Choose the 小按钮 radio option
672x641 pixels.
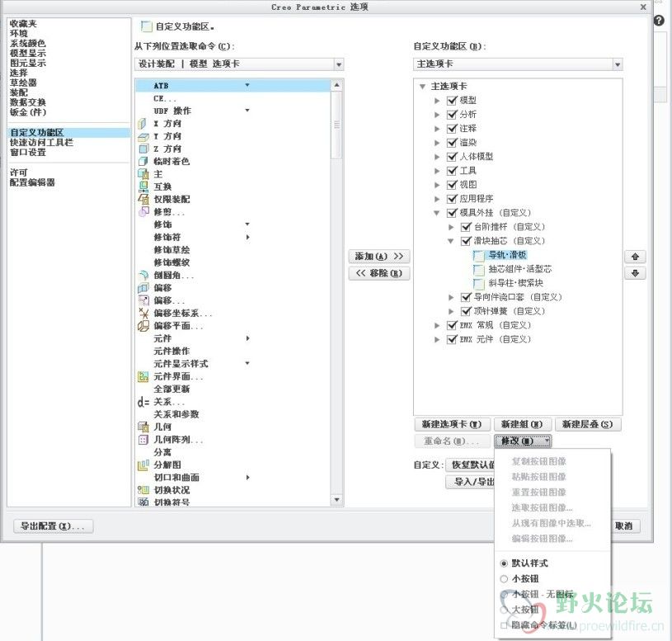coord(504,579)
